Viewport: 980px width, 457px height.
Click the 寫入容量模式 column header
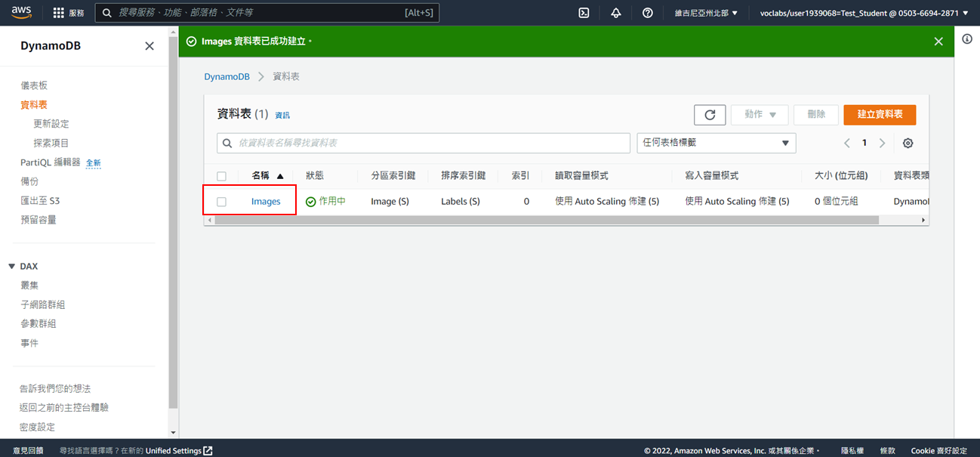[x=711, y=176]
